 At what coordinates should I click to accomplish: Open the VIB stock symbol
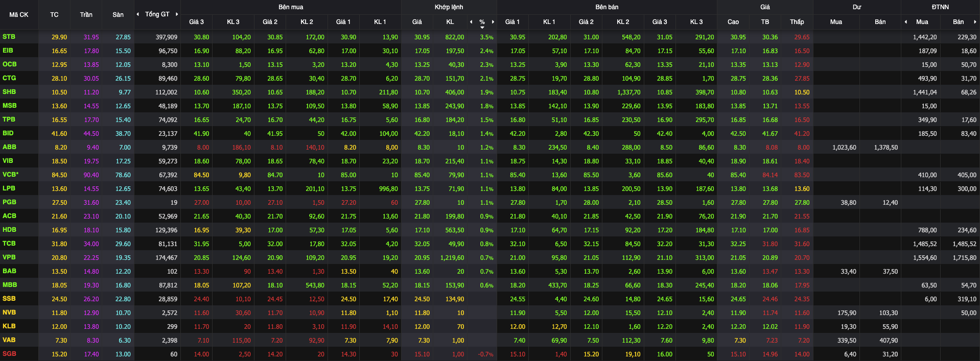coord(8,161)
